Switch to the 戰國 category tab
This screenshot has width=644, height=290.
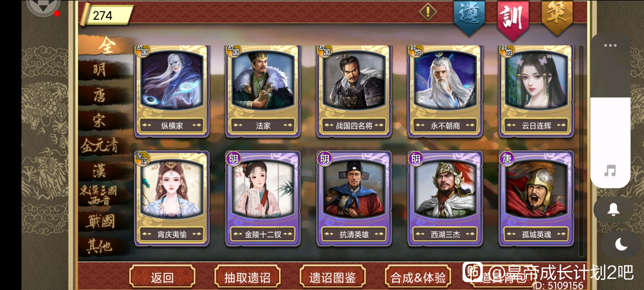[x=100, y=222]
